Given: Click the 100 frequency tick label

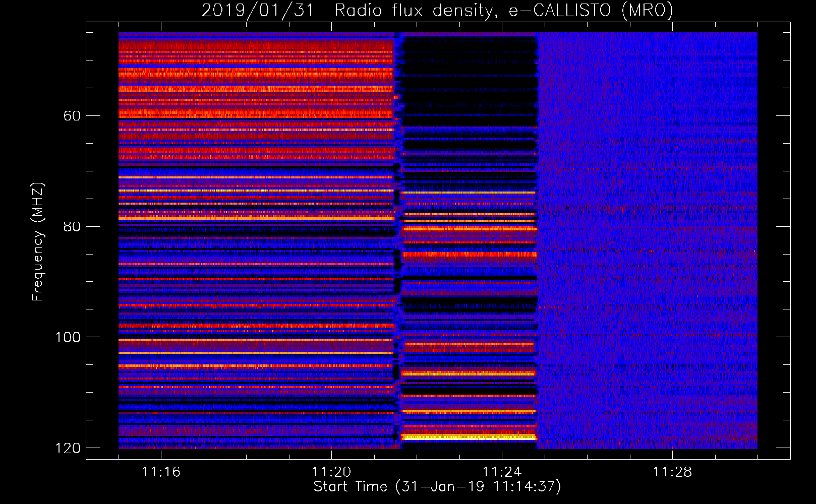Looking at the screenshot, I should [x=68, y=337].
